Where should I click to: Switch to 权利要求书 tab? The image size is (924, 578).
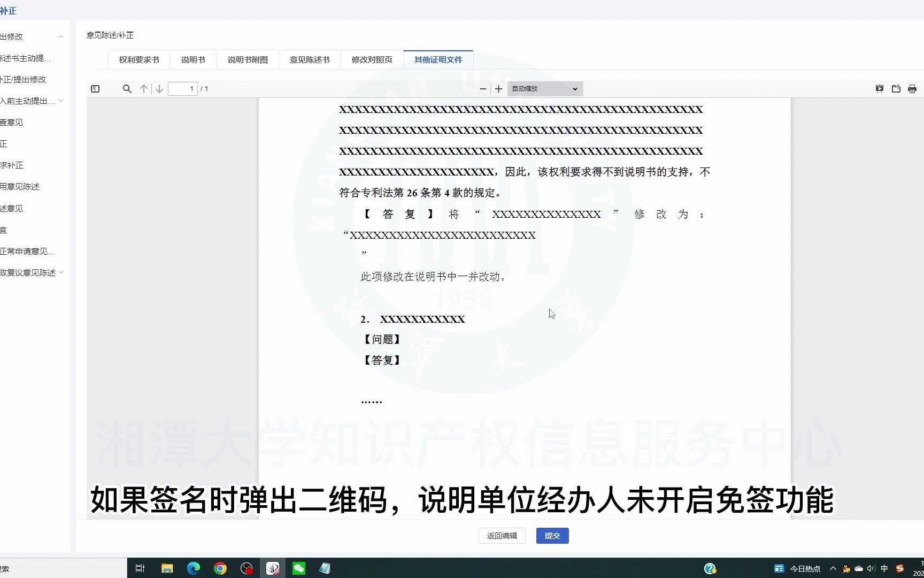coord(139,60)
